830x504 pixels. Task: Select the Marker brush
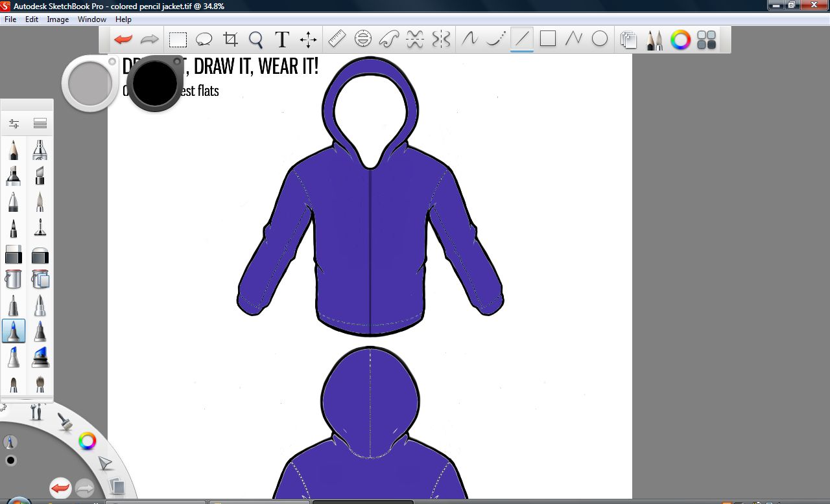click(14, 176)
